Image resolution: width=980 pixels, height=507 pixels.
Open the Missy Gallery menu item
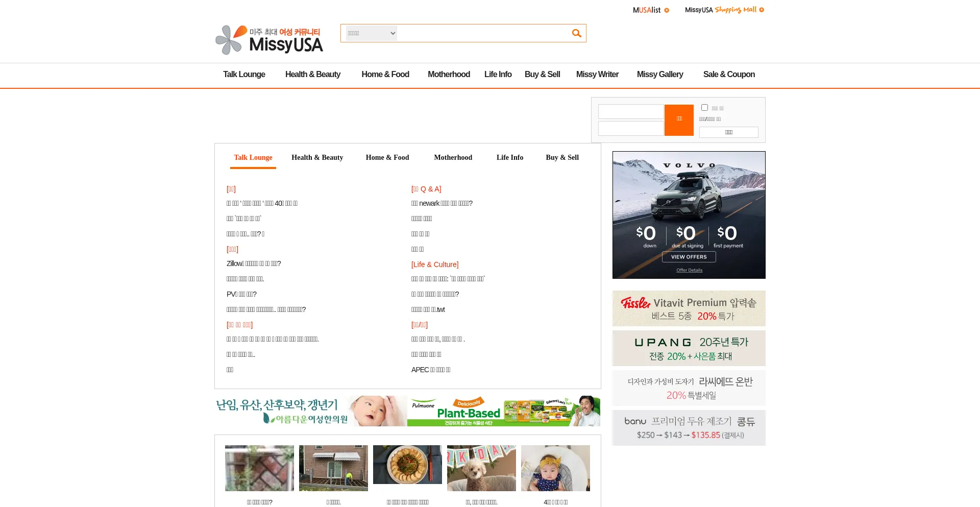pos(659,75)
